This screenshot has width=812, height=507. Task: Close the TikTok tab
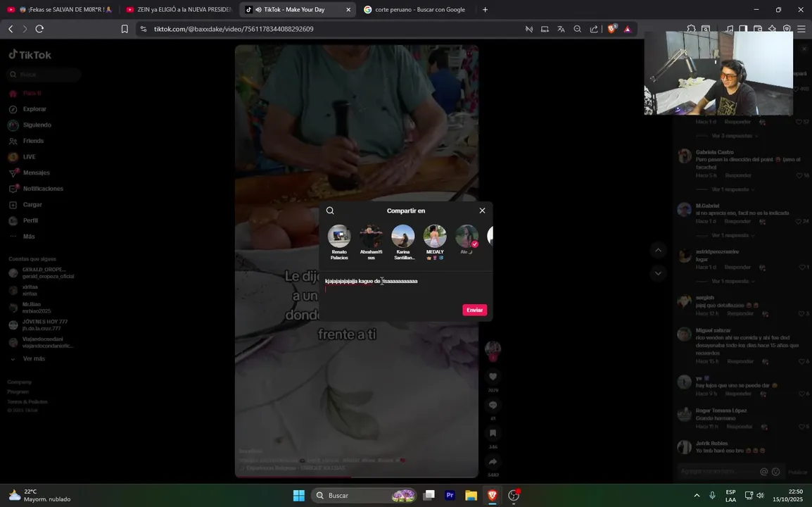click(348, 9)
